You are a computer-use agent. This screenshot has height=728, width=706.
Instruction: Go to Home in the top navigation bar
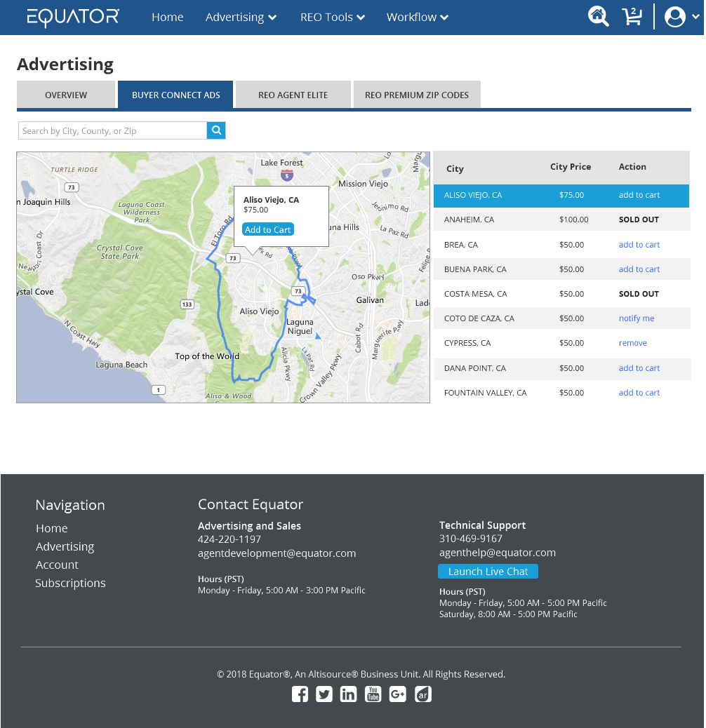[x=168, y=17]
